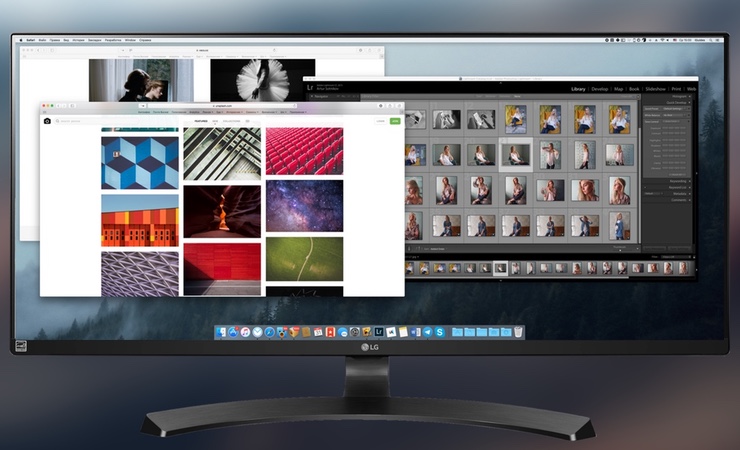Open the green field aerial photo
The height and width of the screenshot is (450, 740).
click(x=304, y=259)
